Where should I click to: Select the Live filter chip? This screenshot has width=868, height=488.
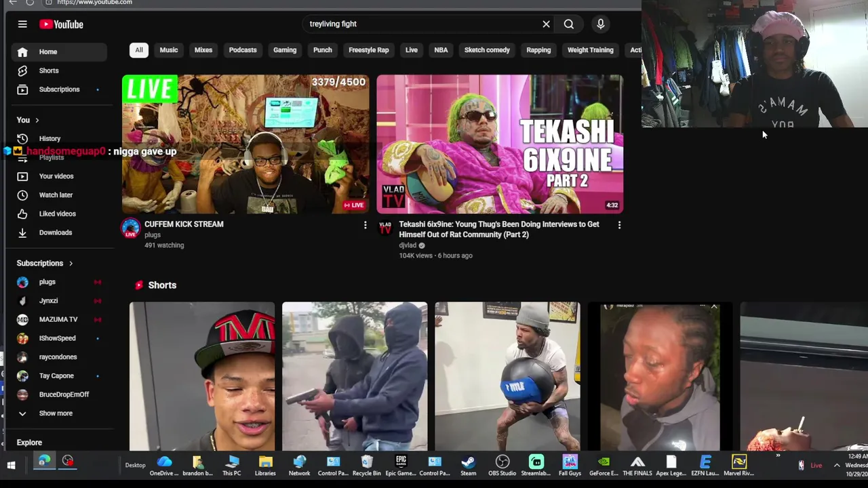412,50
